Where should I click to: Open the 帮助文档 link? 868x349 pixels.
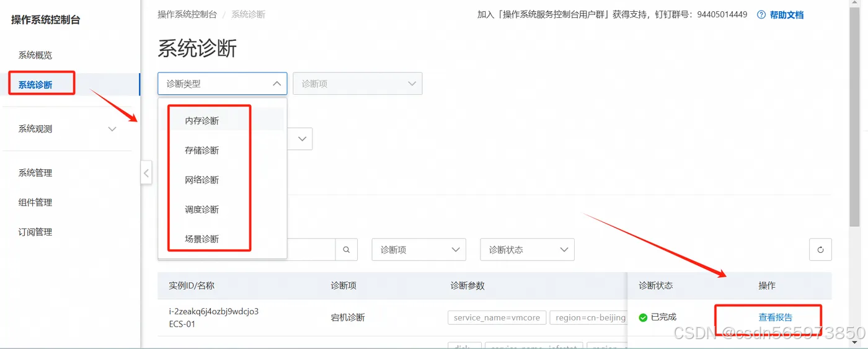click(x=787, y=15)
